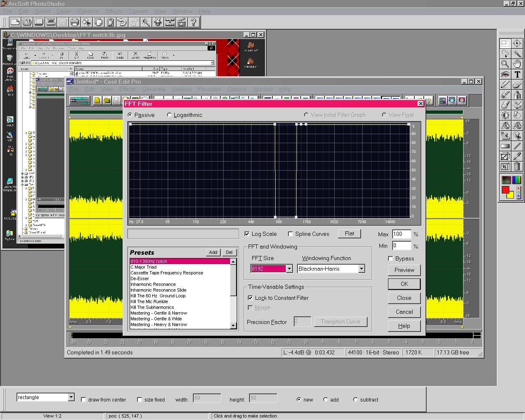Image resolution: width=525 pixels, height=420 pixels.
Task: Open the Convert menu in PhotoStudio
Action: 138,11
